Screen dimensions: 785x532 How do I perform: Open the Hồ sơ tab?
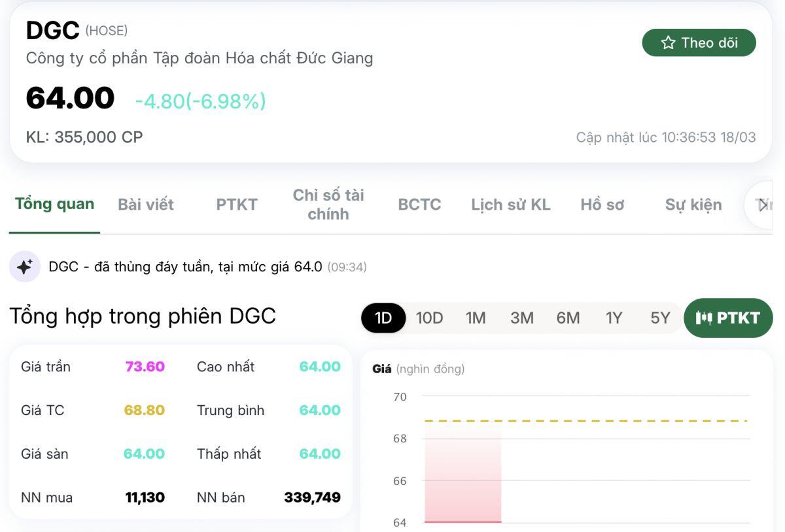pyautogui.click(x=602, y=205)
